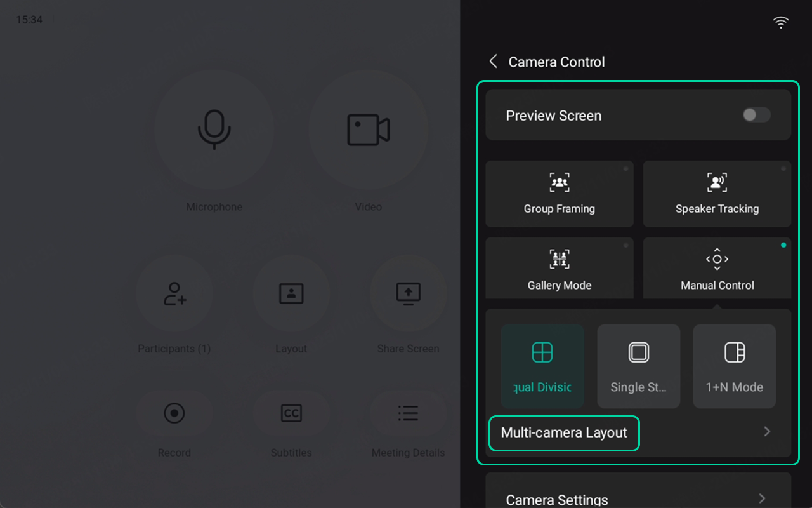Open Meeting Details list icon
This screenshot has height=508, width=812.
[408, 413]
